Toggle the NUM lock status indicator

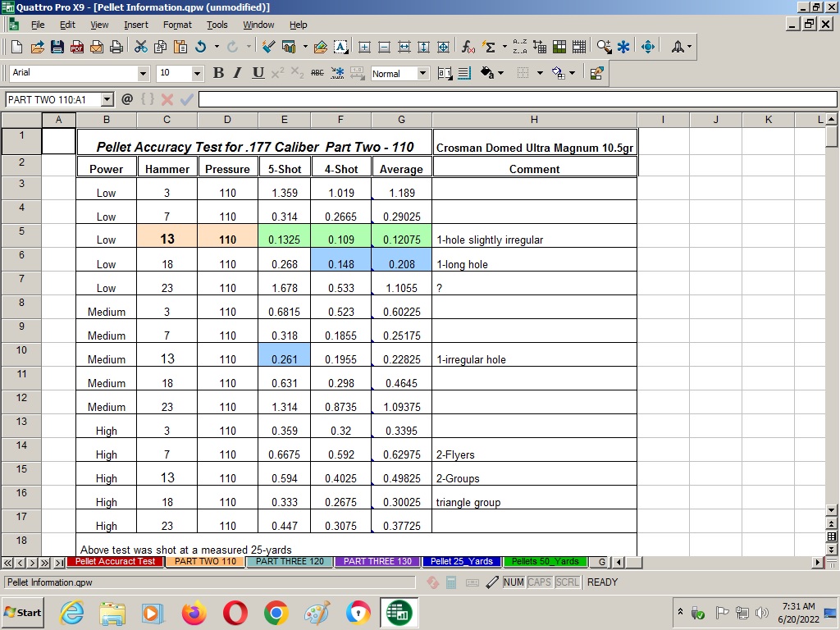[514, 582]
